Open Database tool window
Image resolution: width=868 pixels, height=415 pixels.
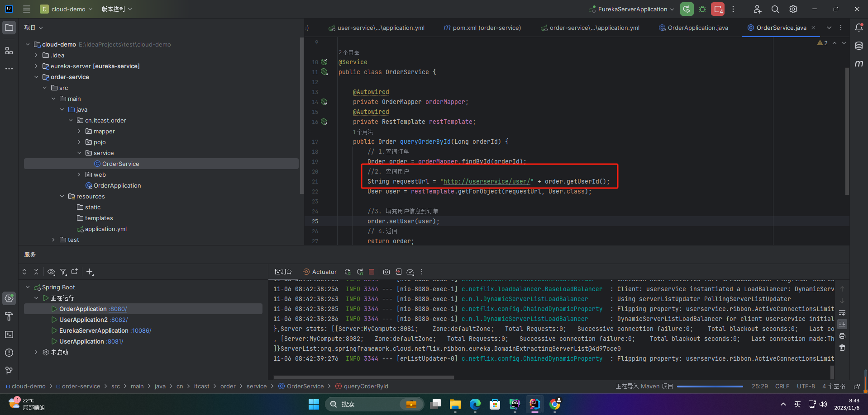point(859,46)
